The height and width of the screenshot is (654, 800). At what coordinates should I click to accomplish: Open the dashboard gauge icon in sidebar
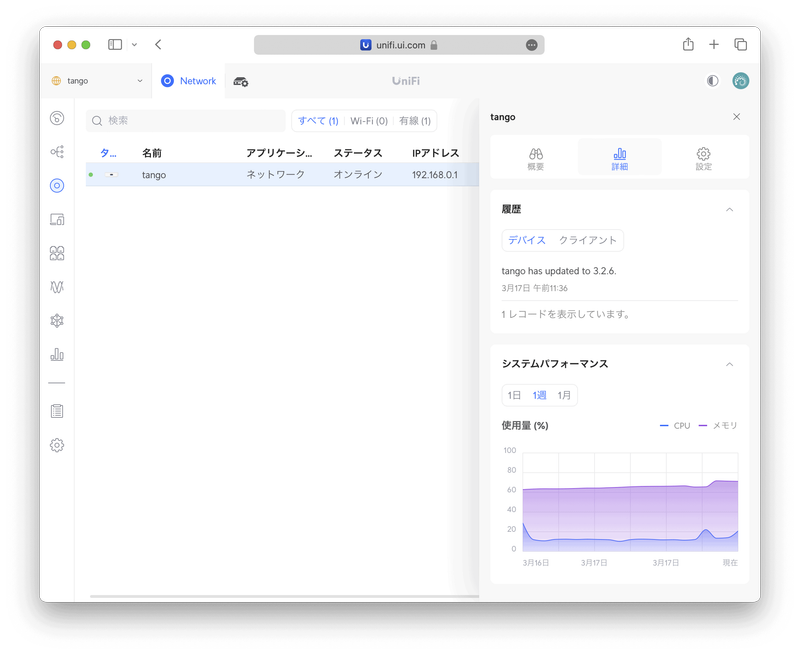point(57,118)
